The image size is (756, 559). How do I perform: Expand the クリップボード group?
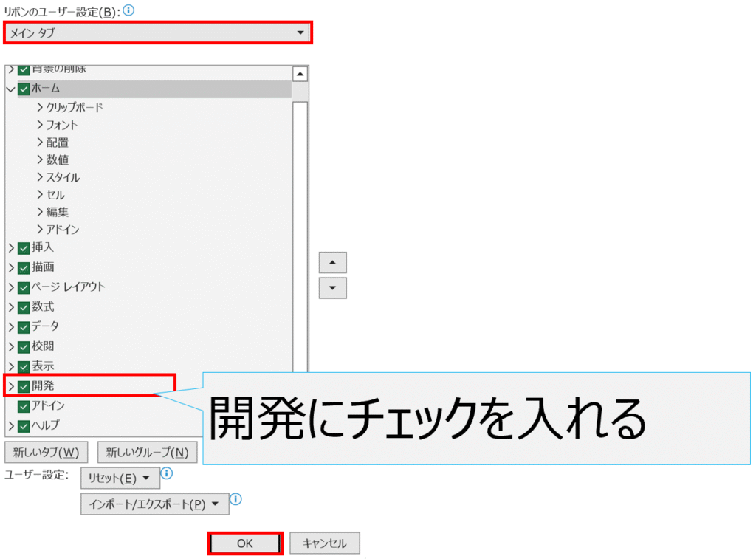tap(40, 108)
